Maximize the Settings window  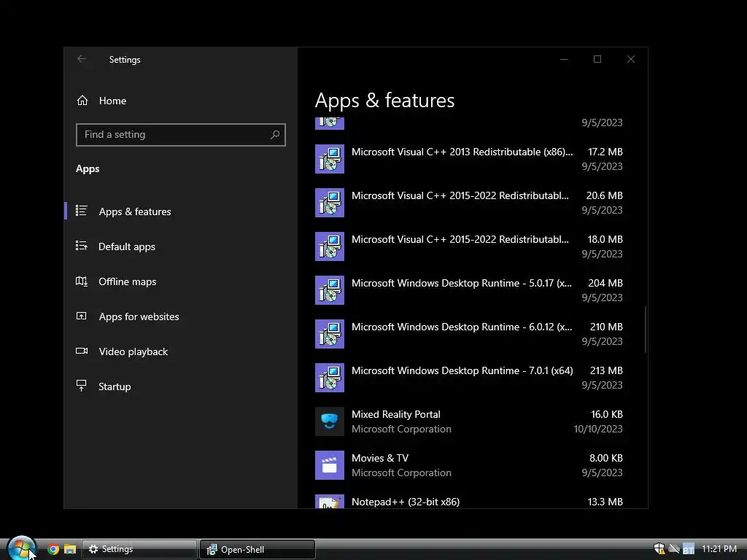(x=597, y=59)
